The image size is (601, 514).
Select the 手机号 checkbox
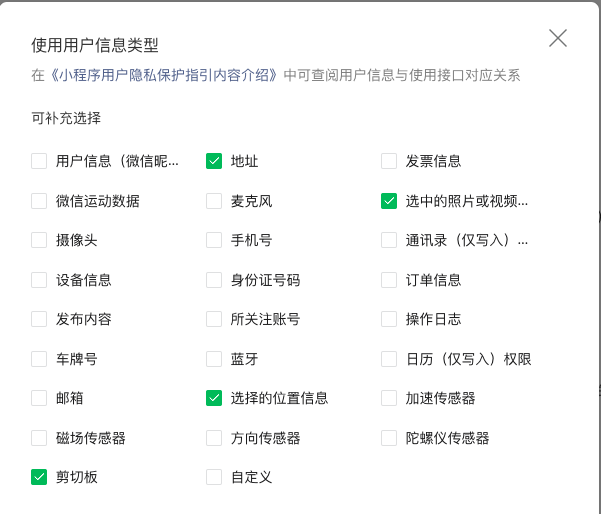214,240
